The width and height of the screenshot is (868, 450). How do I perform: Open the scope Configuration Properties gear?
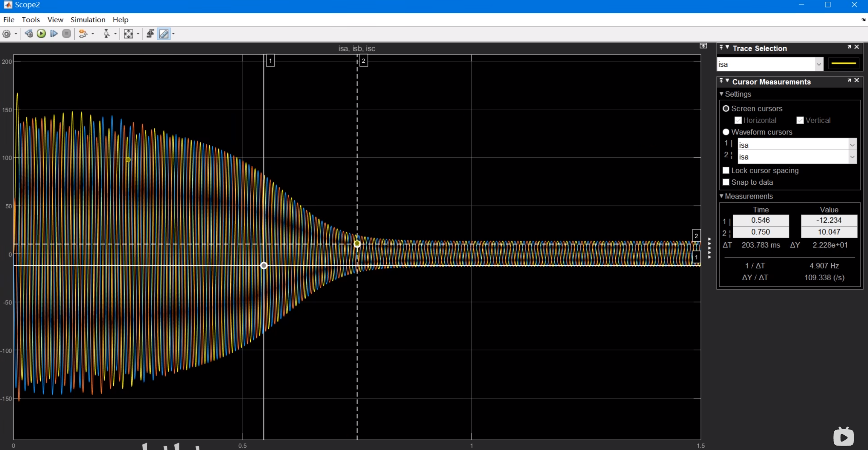[6, 34]
